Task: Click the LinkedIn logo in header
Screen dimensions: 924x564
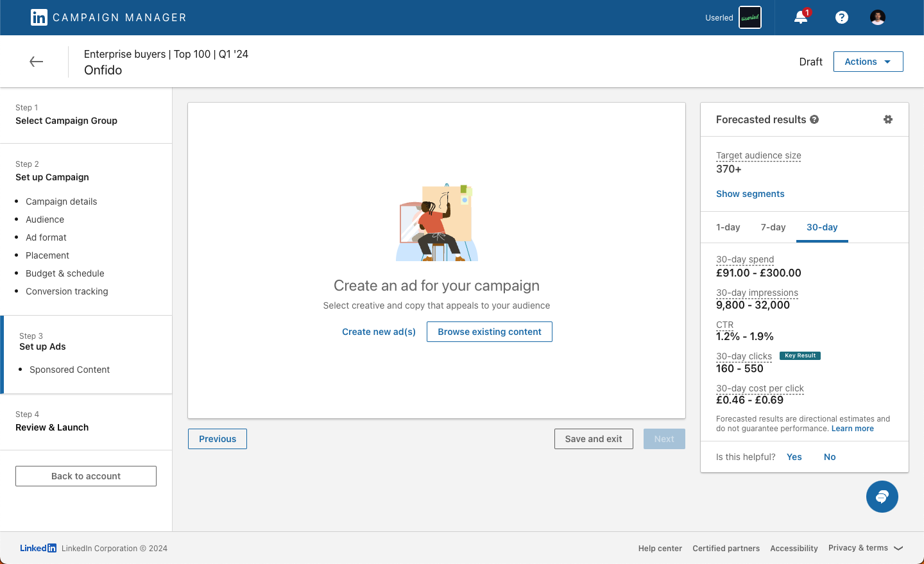Action: coord(39,17)
